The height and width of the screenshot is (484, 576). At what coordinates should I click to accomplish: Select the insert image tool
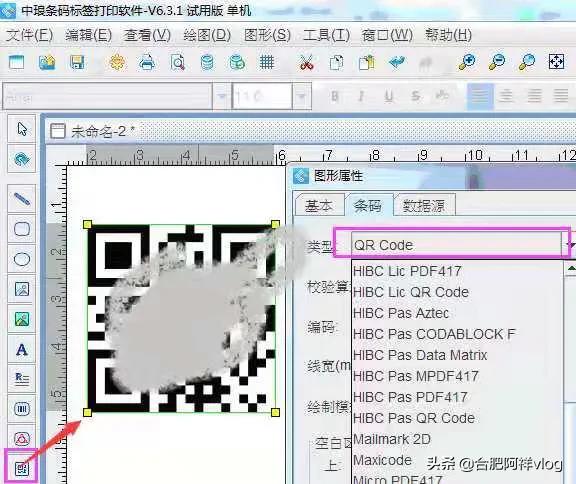pyautogui.click(x=22, y=289)
